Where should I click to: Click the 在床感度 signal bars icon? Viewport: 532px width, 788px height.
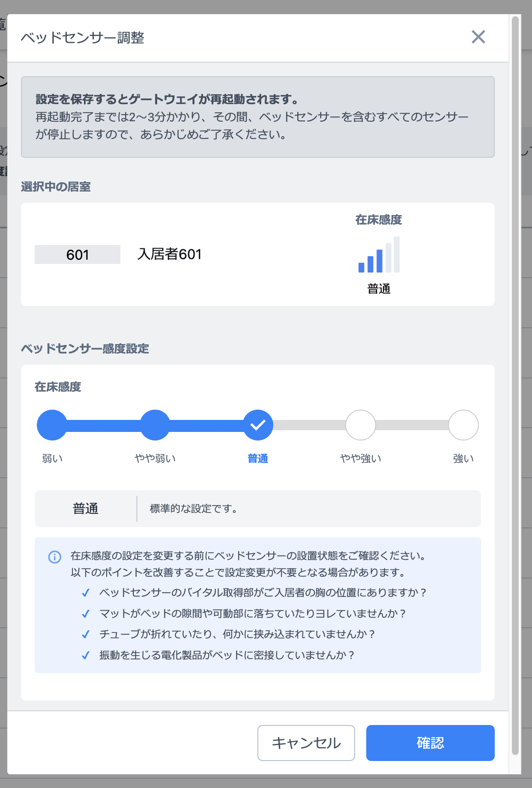[x=379, y=255]
